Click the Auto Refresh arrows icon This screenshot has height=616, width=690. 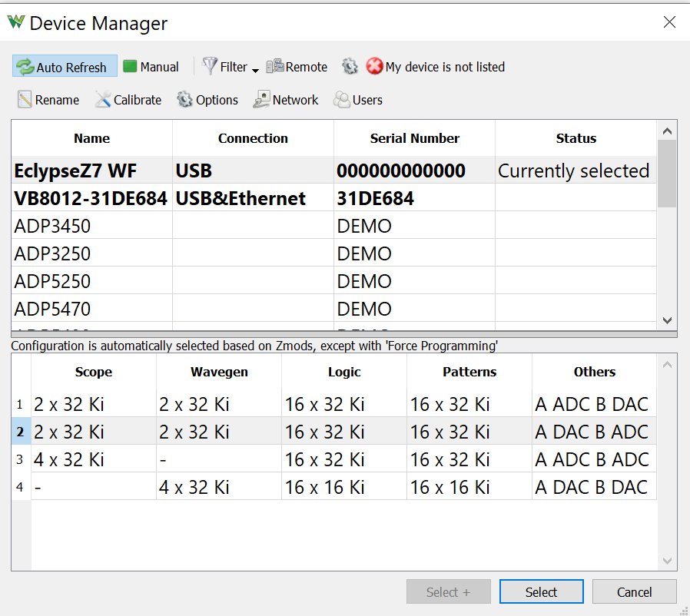tap(25, 67)
